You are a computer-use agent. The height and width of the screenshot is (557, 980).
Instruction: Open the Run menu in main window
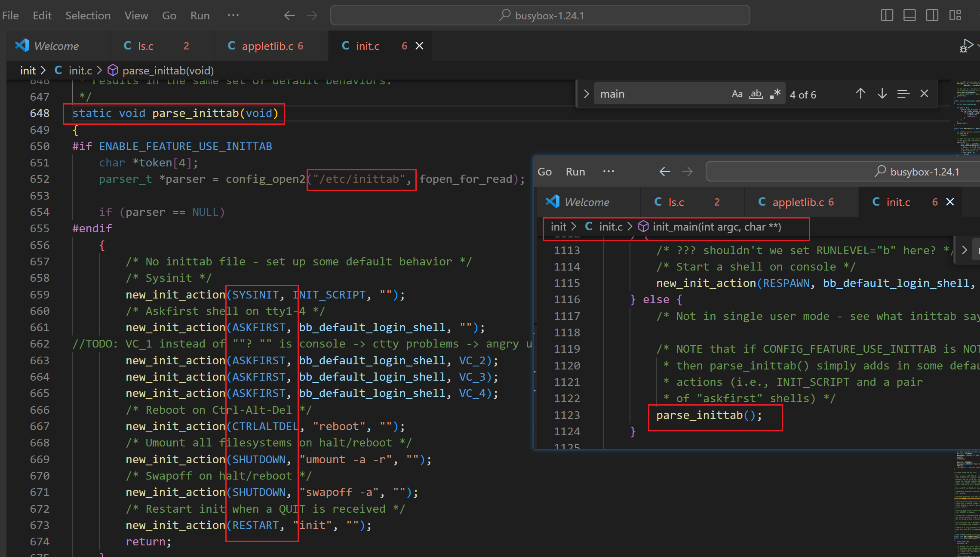pyautogui.click(x=200, y=15)
